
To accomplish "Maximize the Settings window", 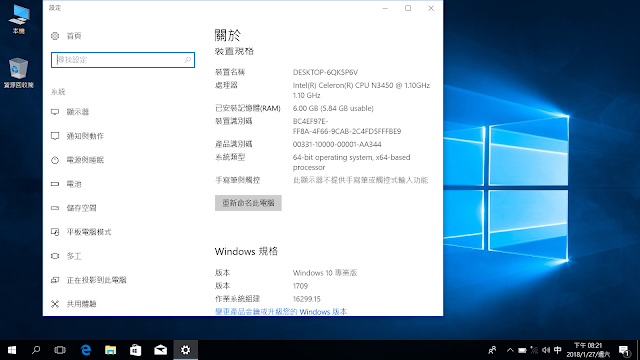I will (408, 8).
